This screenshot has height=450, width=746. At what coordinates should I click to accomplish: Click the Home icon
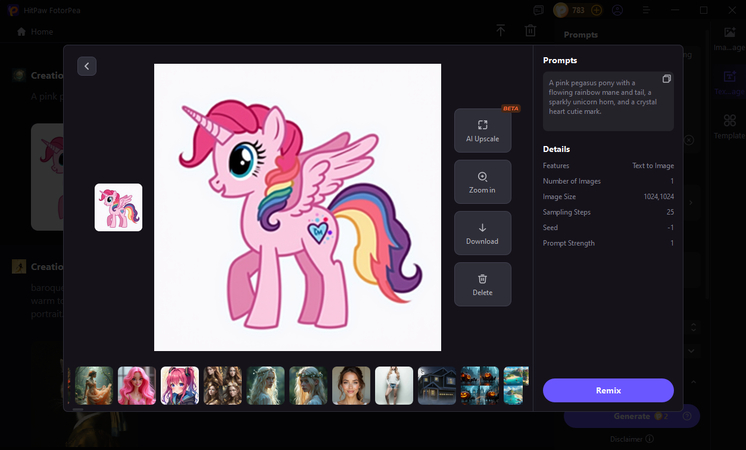pyautogui.click(x=21, y=32)
